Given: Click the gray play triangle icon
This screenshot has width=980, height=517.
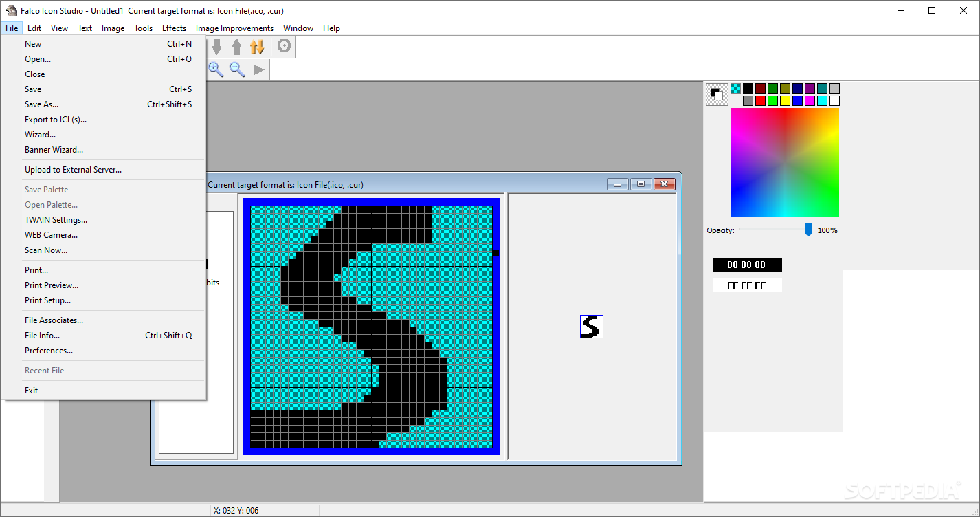Looking at the screenshot, I should [x=258, y=69].
